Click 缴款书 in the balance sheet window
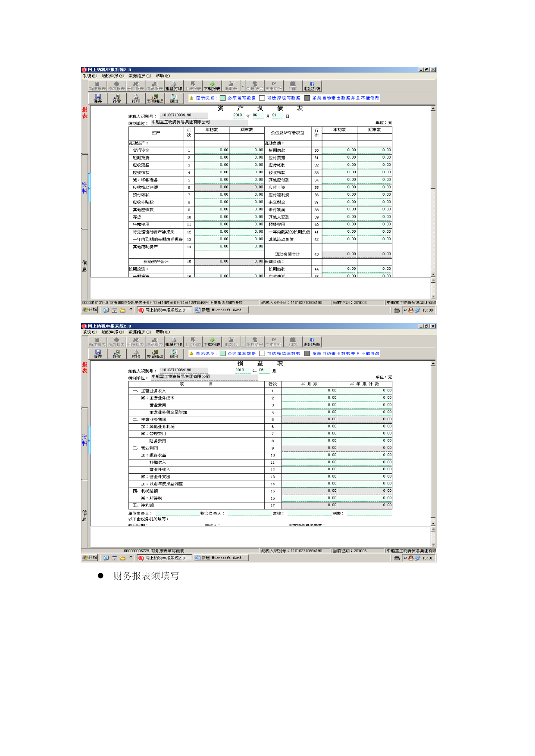The width and height of the screenshot is (535, 756). point(231,86)
